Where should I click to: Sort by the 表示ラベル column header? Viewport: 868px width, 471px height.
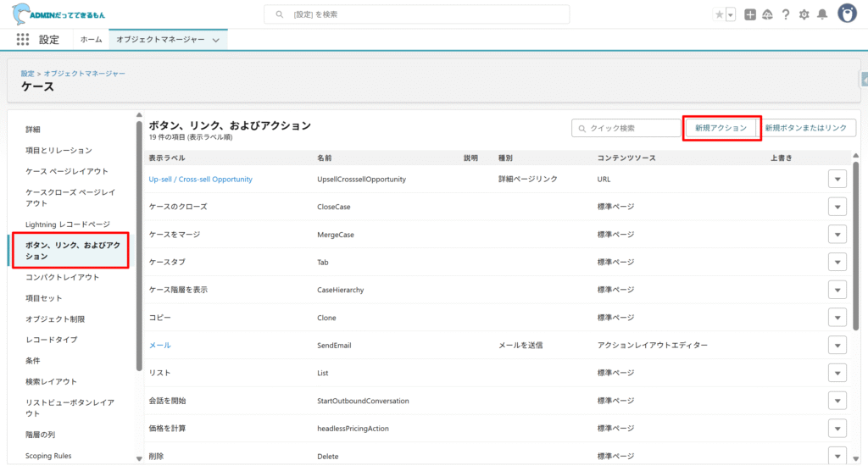pos(167,158)
